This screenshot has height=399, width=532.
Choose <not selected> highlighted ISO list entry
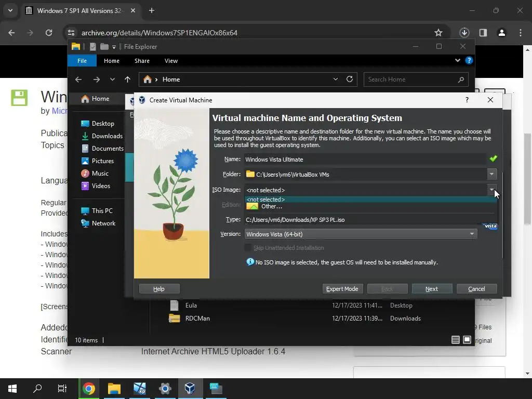371,199
